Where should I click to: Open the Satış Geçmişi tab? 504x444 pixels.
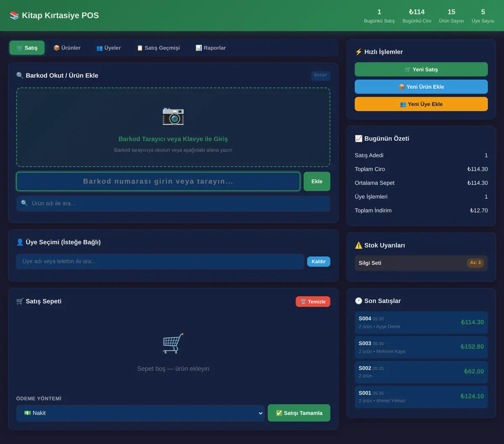[158, 48]
